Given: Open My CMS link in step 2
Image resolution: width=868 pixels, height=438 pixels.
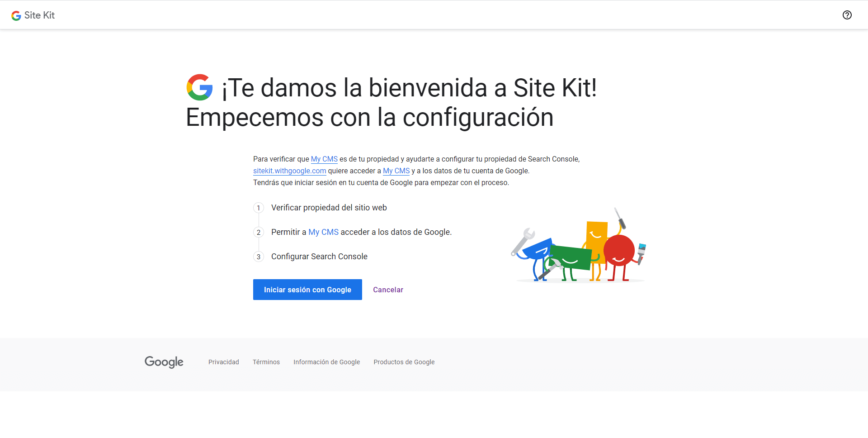Looking at the screenshot, I should tap(323, 232).
